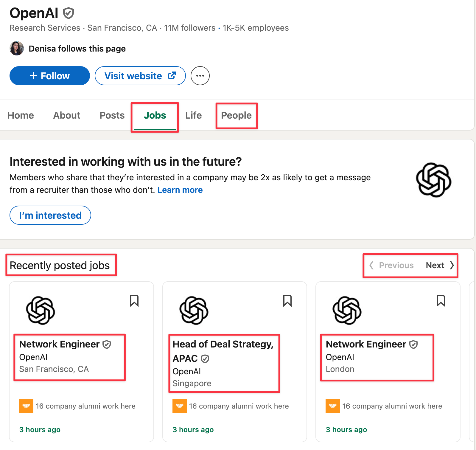This screenshot has width=476, height=450.
Task: Click '3 hours ago' on London job card
Action: 346,429
